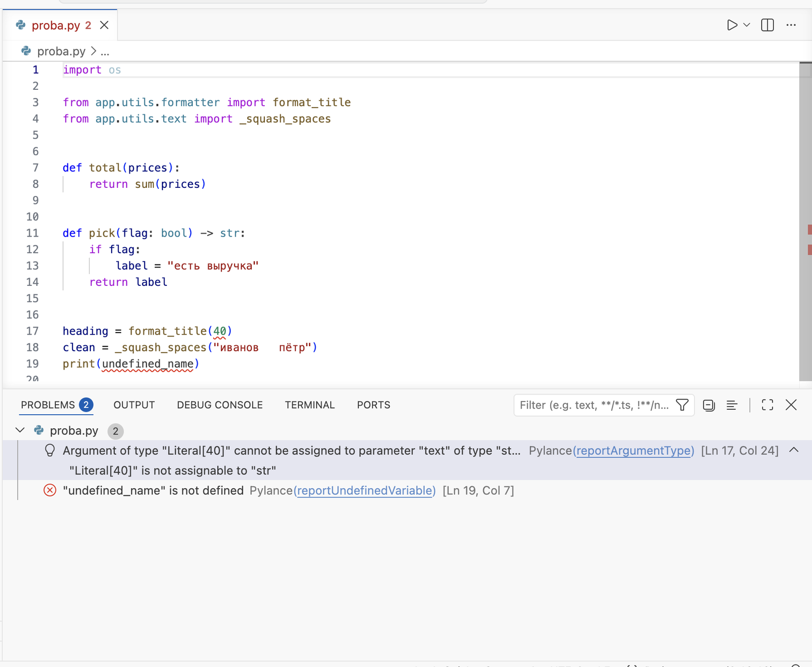The width and height of the screenshot is (812, 667).
Task: Click format_title call on line 17
Action: (167, 331)
